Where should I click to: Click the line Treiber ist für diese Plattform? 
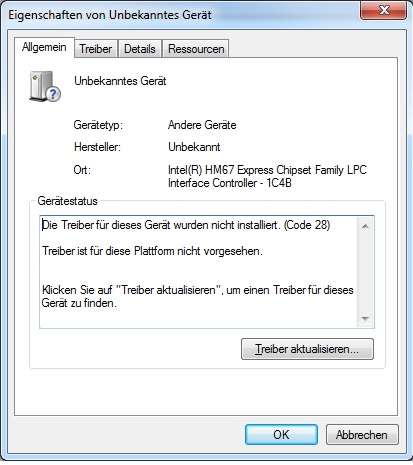[152, 251]
